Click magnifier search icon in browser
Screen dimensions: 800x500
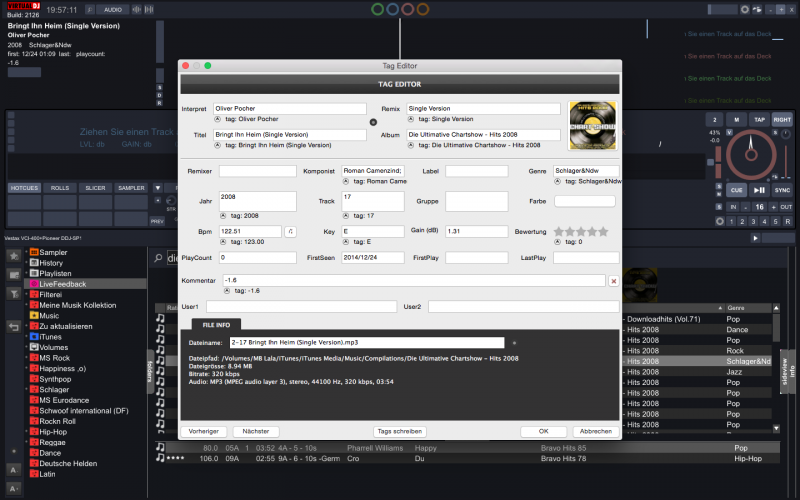pyautogui.click(x=159, y=258)
